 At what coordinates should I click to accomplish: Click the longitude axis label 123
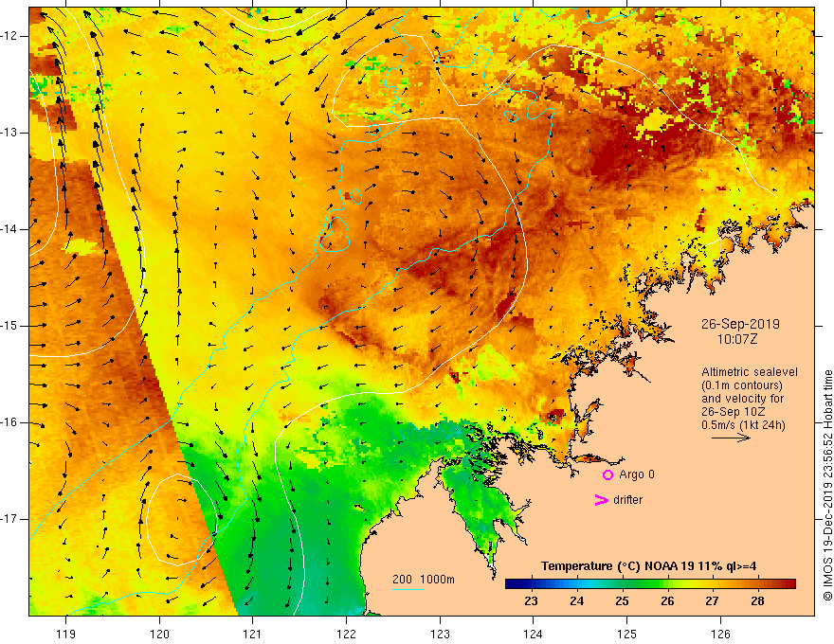[440, 634]
